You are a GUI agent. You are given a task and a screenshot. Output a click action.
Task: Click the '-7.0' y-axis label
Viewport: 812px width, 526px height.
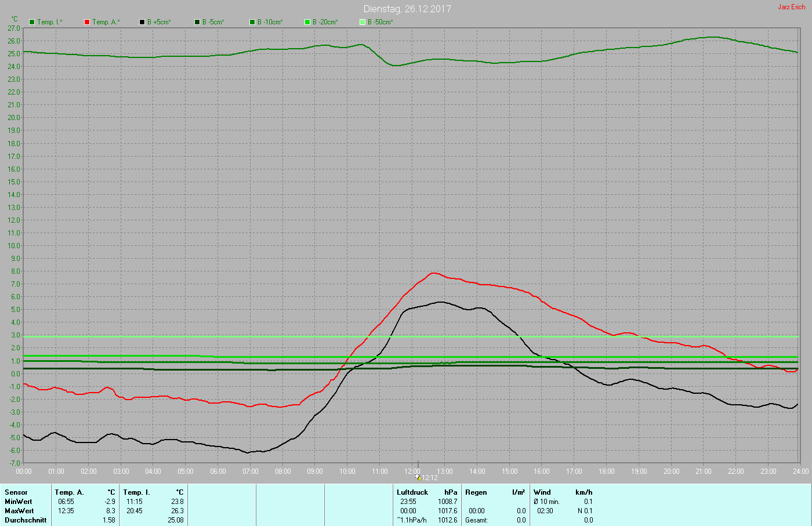14,463
